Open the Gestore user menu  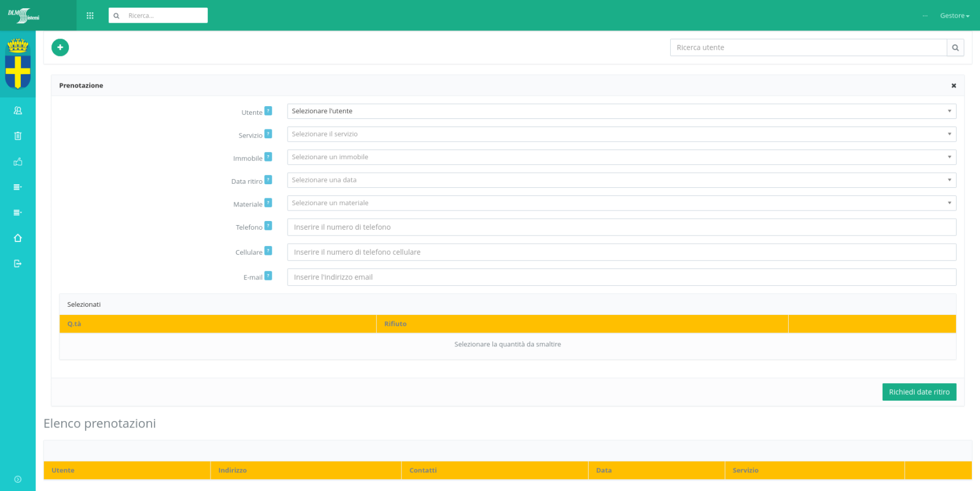(954, 16)
